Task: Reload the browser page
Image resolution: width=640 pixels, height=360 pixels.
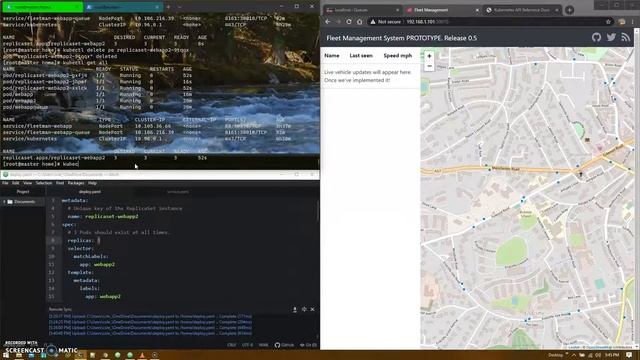Action: tap(349, 22)
